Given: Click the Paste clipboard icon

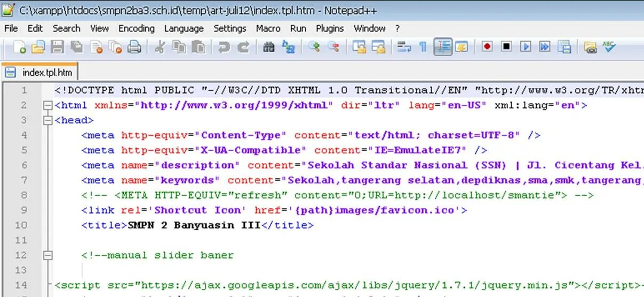Looking at the screenshot, I should (198, 47).
